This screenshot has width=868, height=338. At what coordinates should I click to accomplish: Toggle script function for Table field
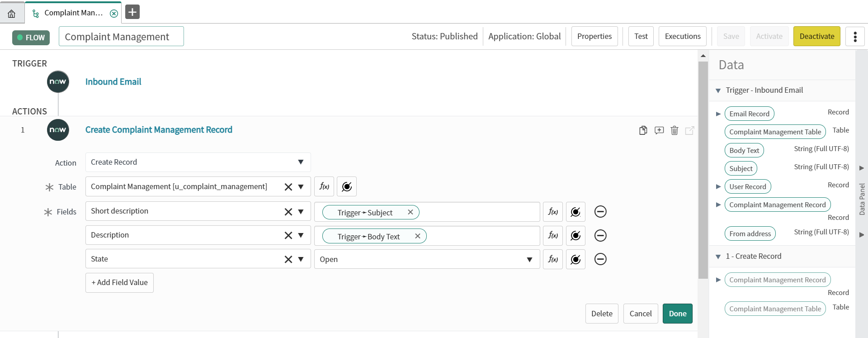point(324,186)
